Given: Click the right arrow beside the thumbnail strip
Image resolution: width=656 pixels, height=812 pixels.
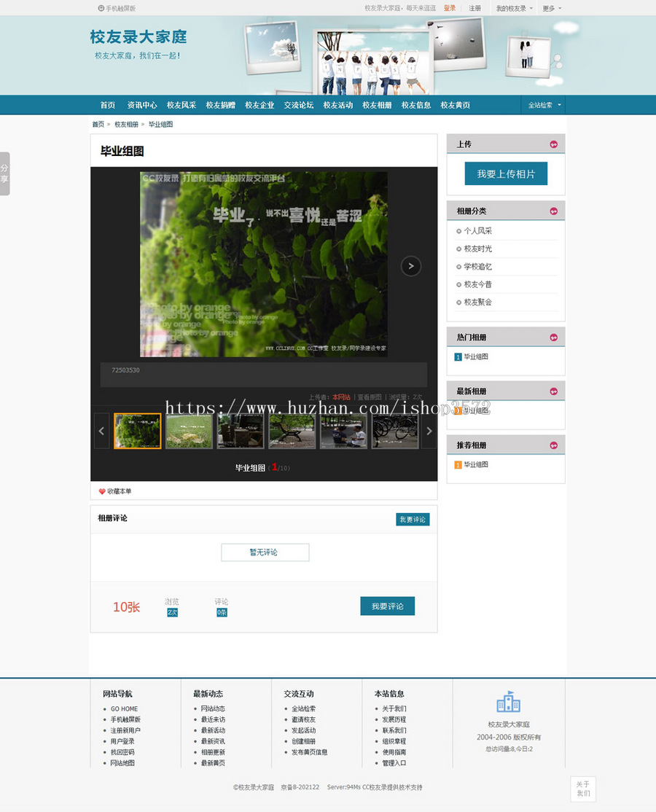Looking at the screenshot, I should tap(428, 431).
